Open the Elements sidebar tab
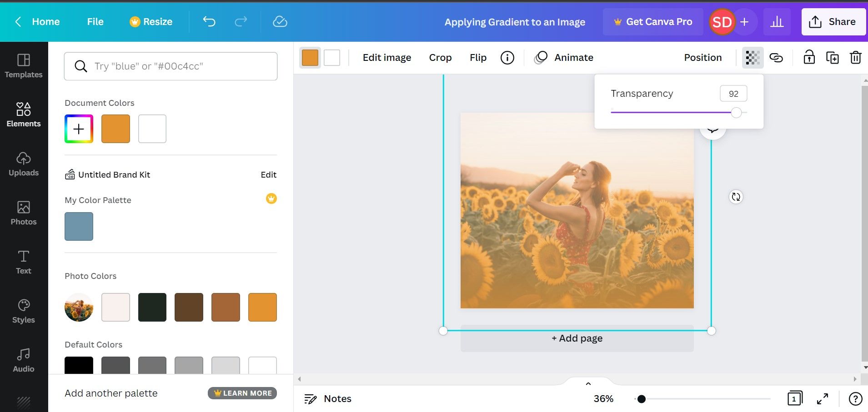 (24, 114)
